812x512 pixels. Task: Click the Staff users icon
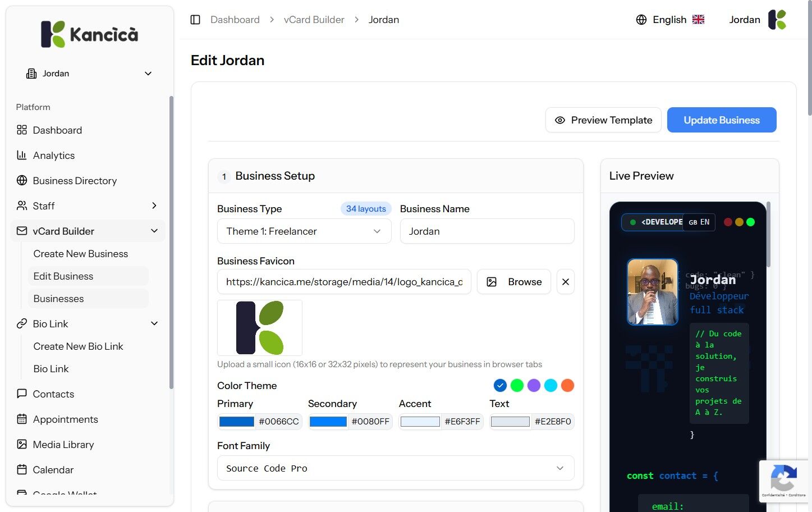[22, 206]
